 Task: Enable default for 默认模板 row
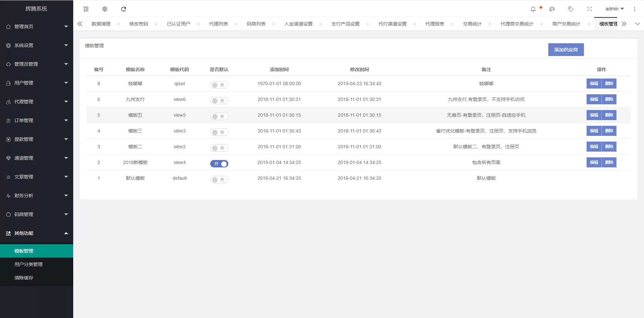click(219, 179)
